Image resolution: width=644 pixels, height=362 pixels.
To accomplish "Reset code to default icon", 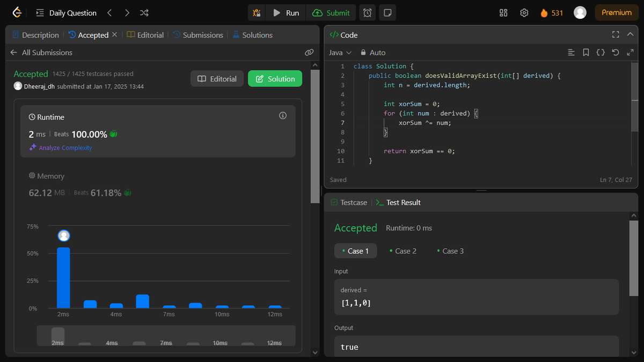I will tap(616, 53).
